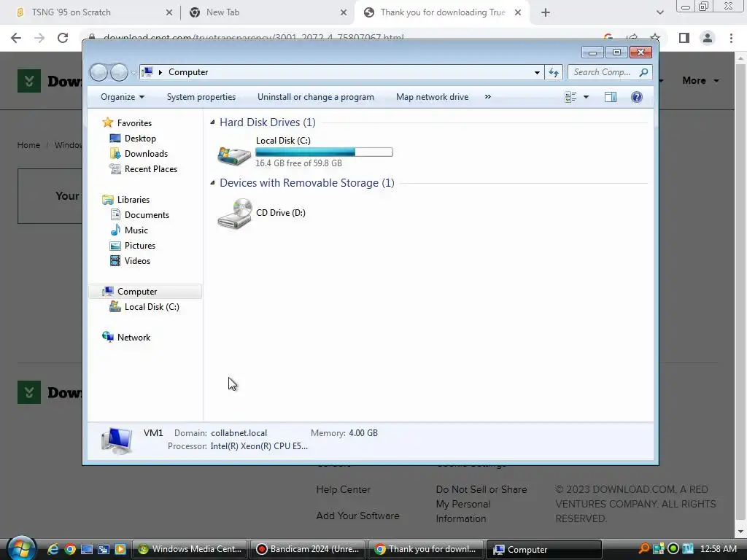Click Uninstall or change a program
The height and width of the screenshot is (560, 747).
point(315,97)
